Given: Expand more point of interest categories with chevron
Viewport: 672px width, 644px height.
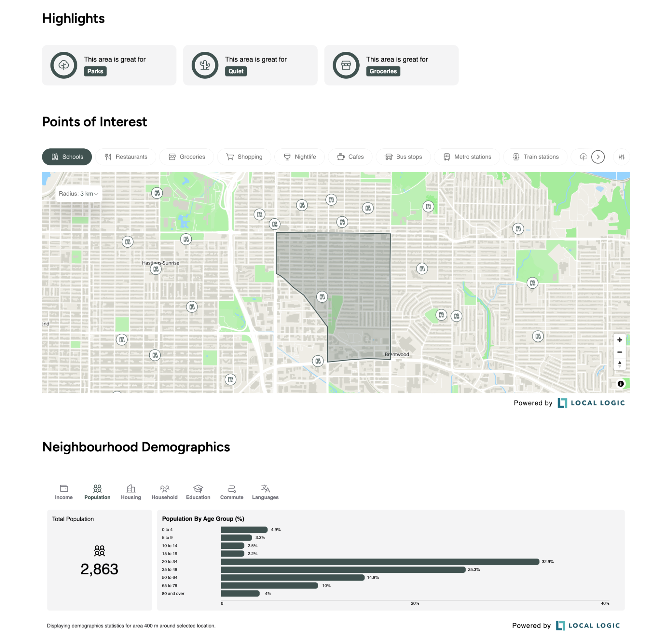Looking at the screenshot, I should 598,157.
